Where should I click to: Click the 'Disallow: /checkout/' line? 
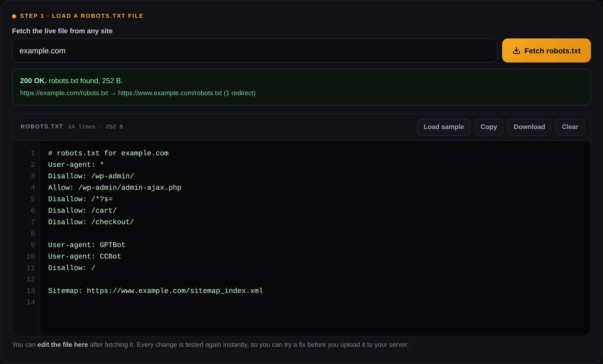91,222
